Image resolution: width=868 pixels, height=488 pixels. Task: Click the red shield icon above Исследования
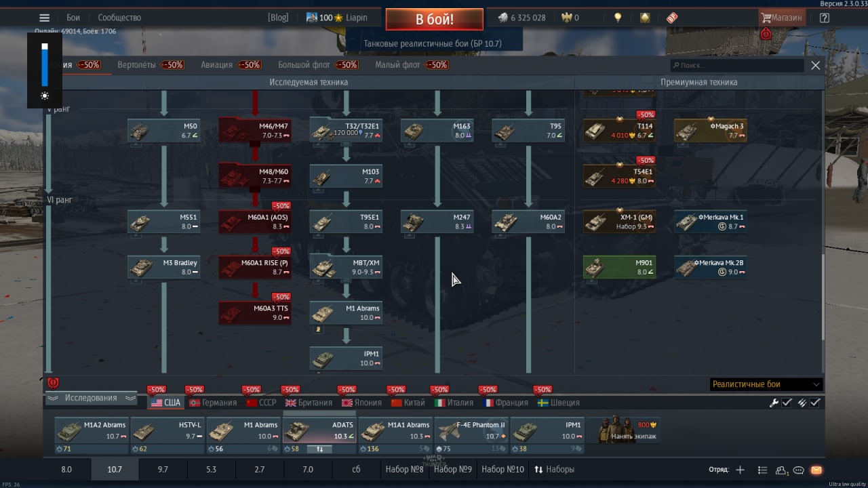coord(53,383)
